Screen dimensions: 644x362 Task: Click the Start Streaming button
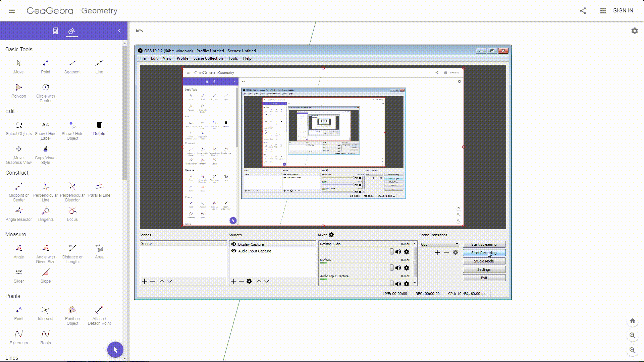pos(484,244)
